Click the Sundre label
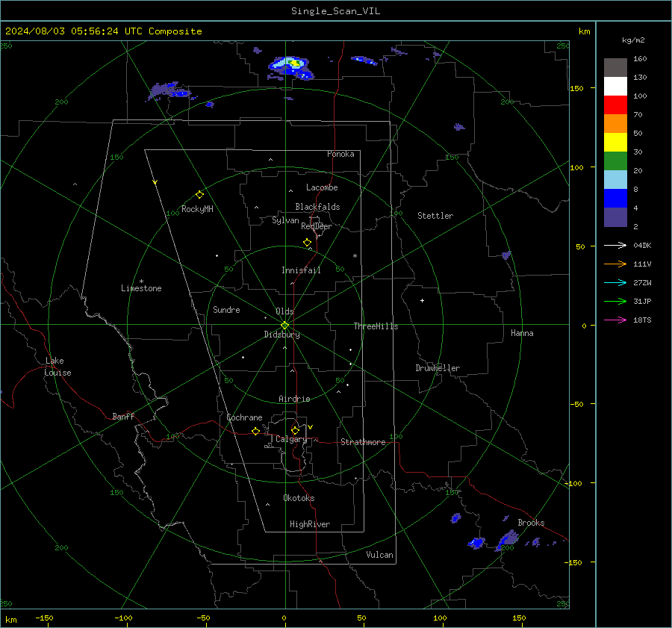672x628 pixels. 226,310
